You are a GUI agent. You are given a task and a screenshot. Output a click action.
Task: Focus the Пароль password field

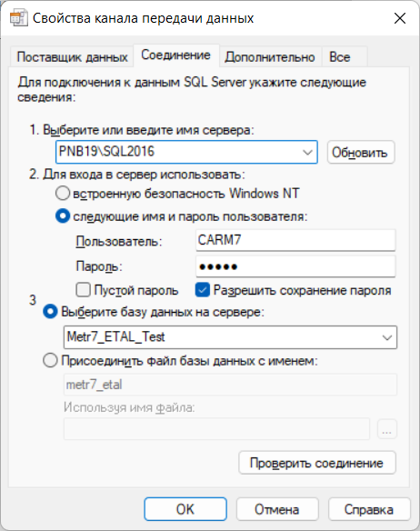point(295,266)
